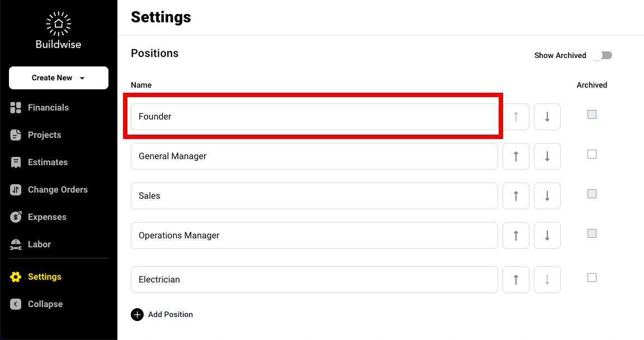Move Electrician position up
Viewport: 644px width, 340px height.
(516, 280)
